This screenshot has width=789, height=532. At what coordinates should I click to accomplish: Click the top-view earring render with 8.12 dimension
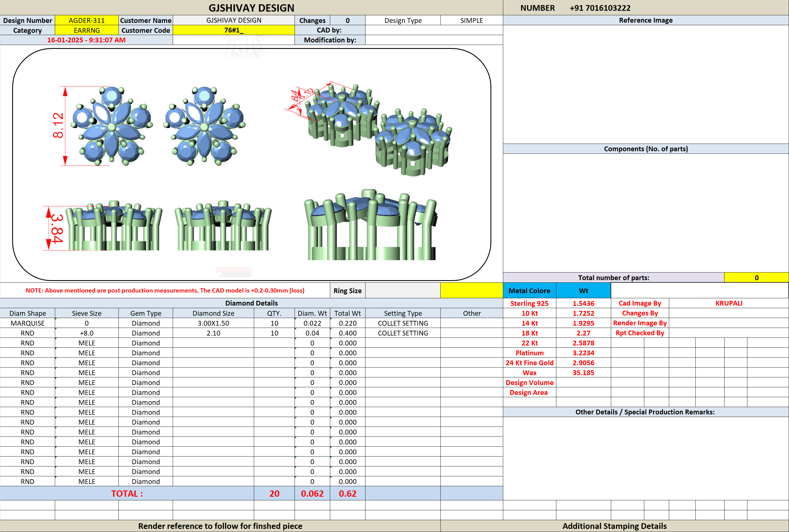[x=102, y=126]
